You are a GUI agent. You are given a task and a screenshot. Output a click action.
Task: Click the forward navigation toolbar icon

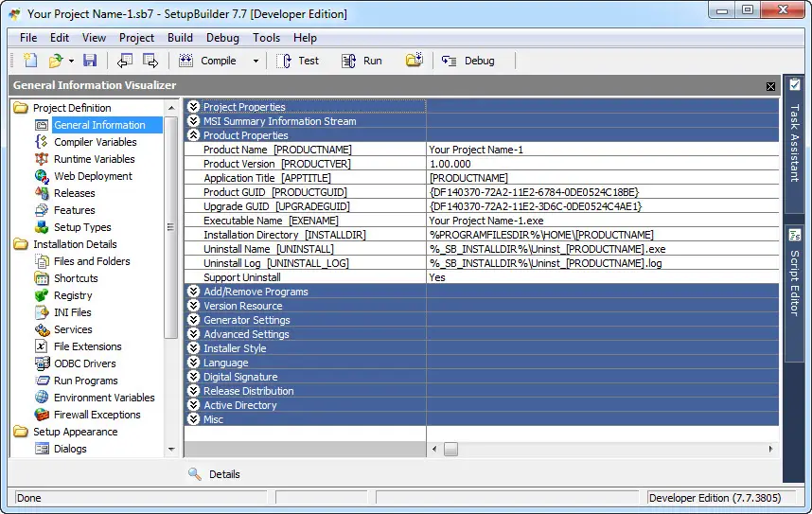click(x=150, y=61)
